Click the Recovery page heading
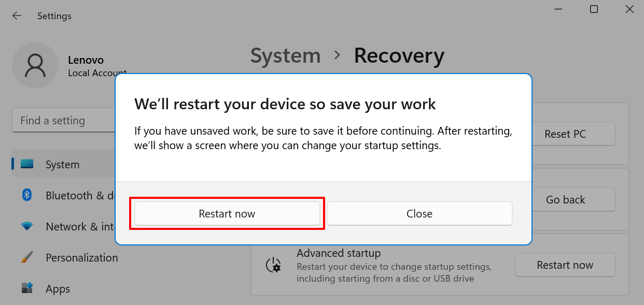The image size is (644, 305). tap(399, 56)
